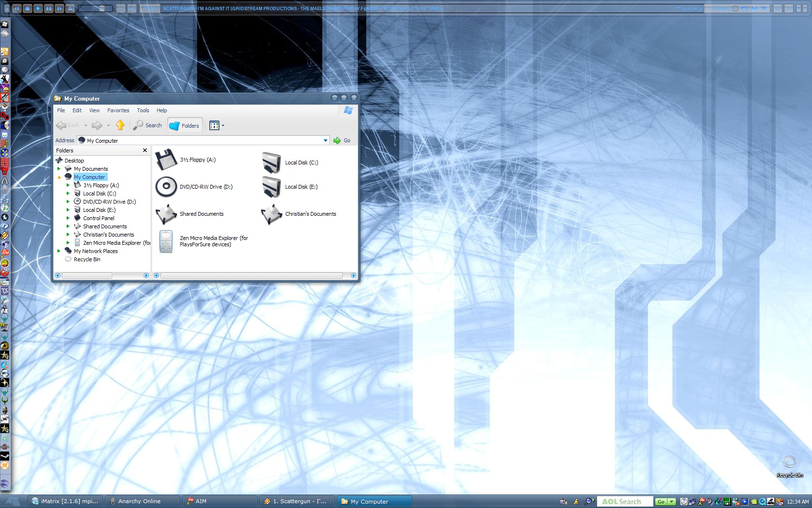This screenshot has width=812, height=508.
Task: Pause playback in the media player bar
Action: pos(49,8)
